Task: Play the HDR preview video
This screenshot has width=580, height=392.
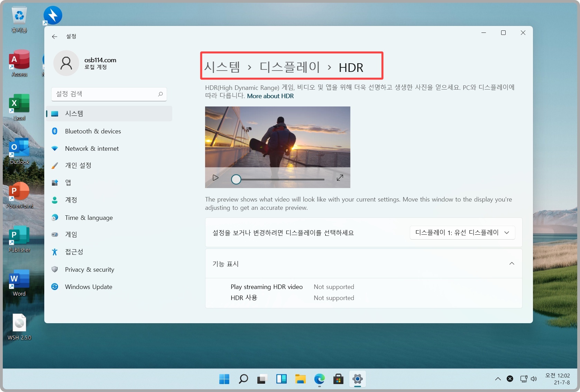Action: [215, 177]
